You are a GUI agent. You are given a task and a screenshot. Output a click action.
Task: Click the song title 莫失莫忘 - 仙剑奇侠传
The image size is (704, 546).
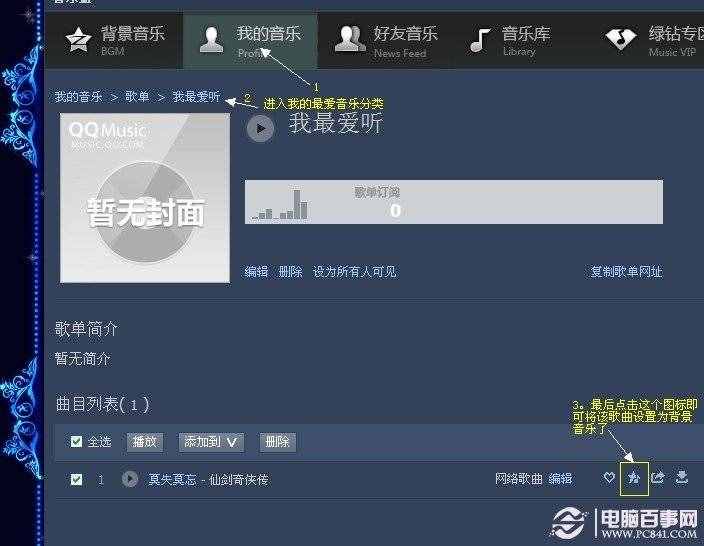208,480
